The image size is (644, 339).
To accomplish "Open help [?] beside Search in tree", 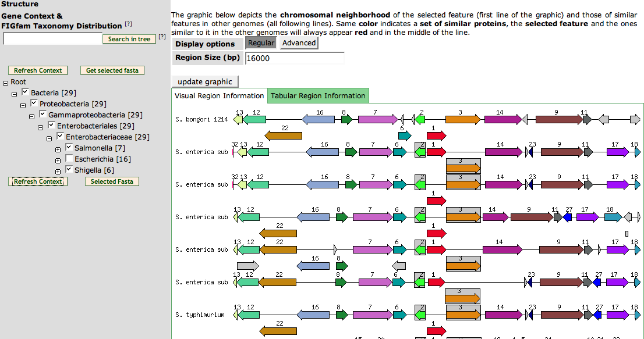I will tap(162, 37).
